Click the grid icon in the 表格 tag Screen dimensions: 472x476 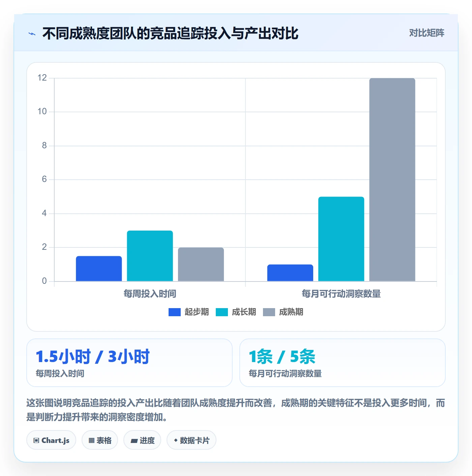[x=91, y=441]
